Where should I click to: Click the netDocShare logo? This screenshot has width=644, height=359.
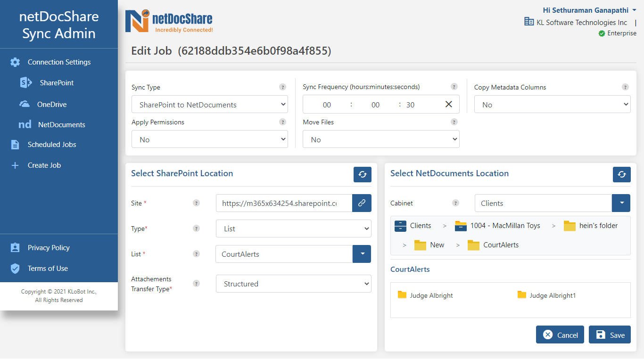point(169,22)
